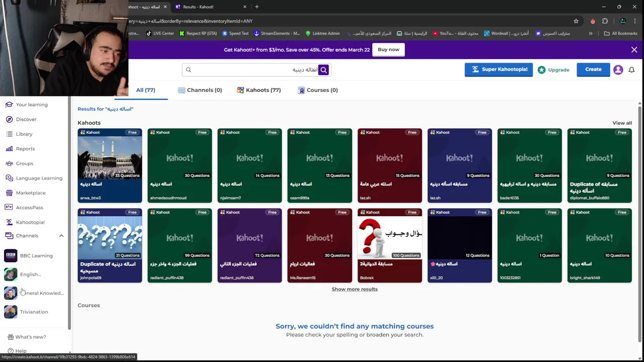
Task: Open the Speed Test bookmark
Action: 235,33
